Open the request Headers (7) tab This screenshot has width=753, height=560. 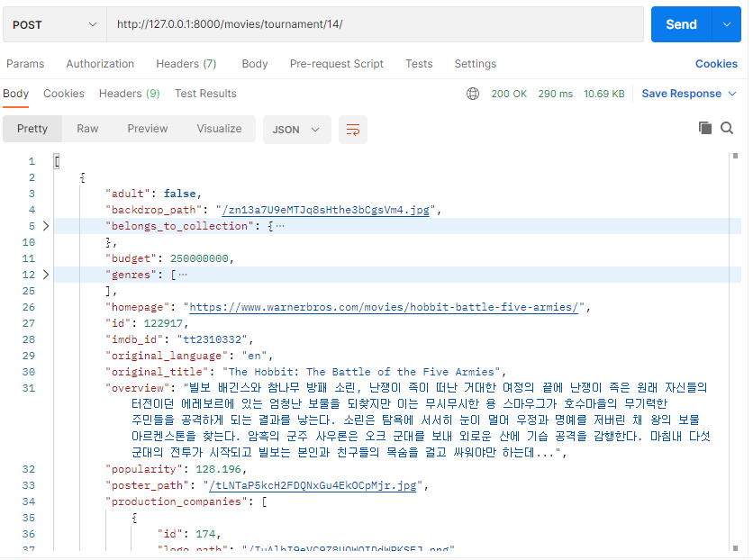(186, 64)
